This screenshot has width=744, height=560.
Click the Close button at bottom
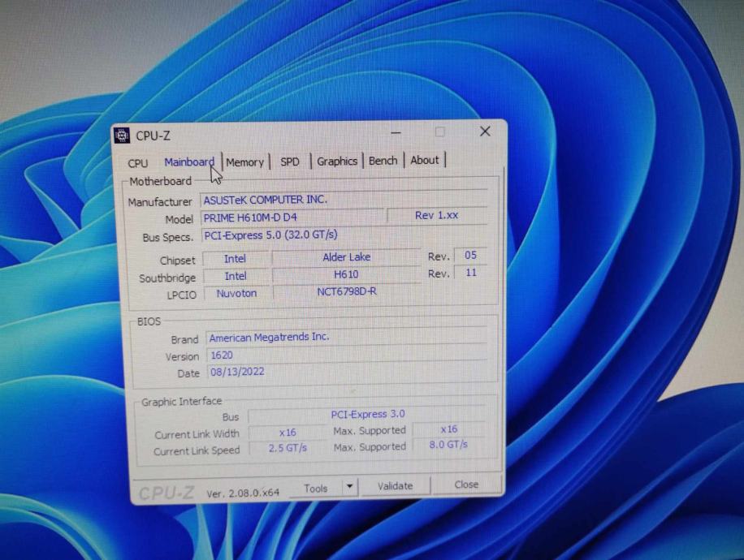(x=466, y=485)
